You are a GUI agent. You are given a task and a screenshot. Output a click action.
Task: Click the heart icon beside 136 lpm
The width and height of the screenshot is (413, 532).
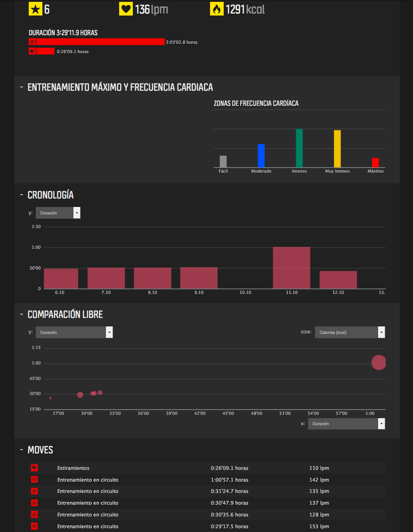[x=126, y=9]
